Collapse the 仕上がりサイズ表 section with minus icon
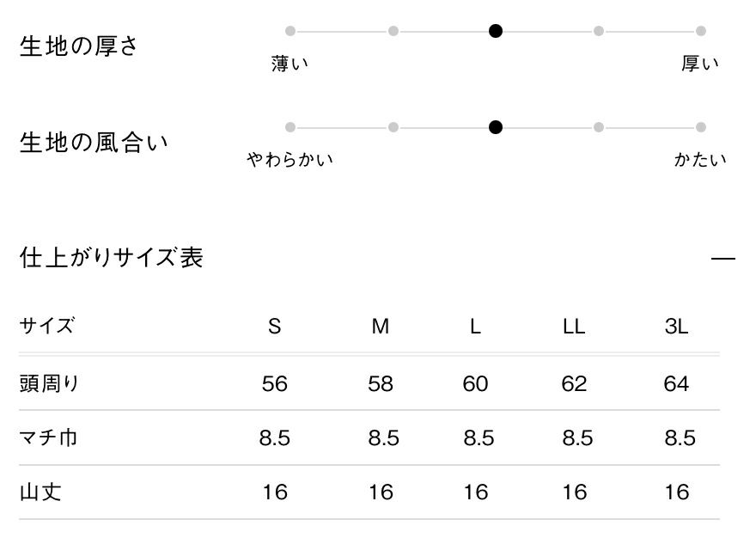This screenshot has height=538, width=756. click(x=723, y=258)
